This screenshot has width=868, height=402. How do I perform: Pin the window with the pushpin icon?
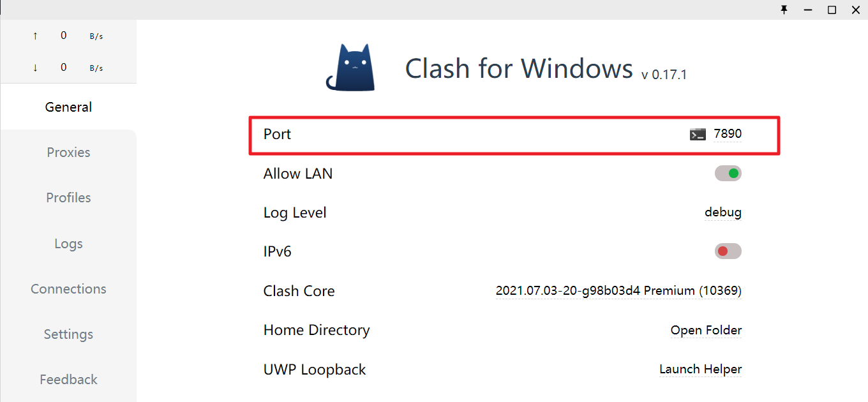(x=784, y=10)
